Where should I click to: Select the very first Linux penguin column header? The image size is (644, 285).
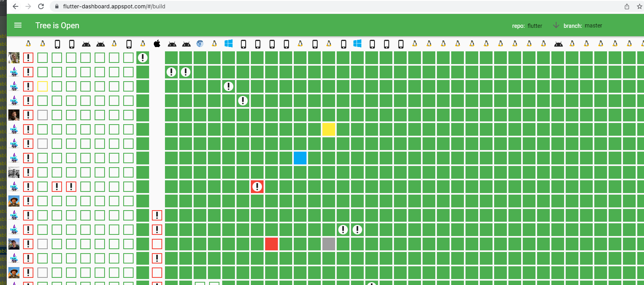click(x=28, y=44)
